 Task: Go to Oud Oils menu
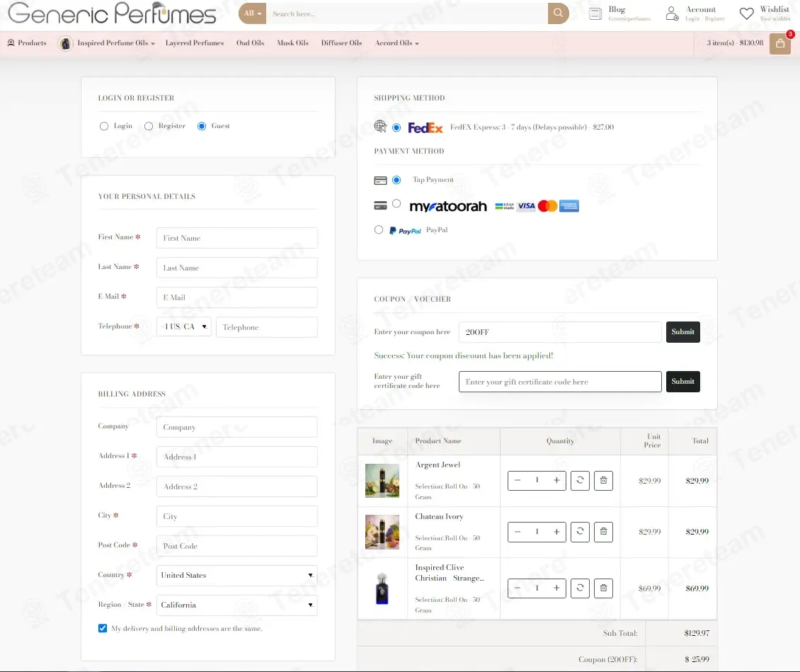pyautogui.click(x=250, y=43)
